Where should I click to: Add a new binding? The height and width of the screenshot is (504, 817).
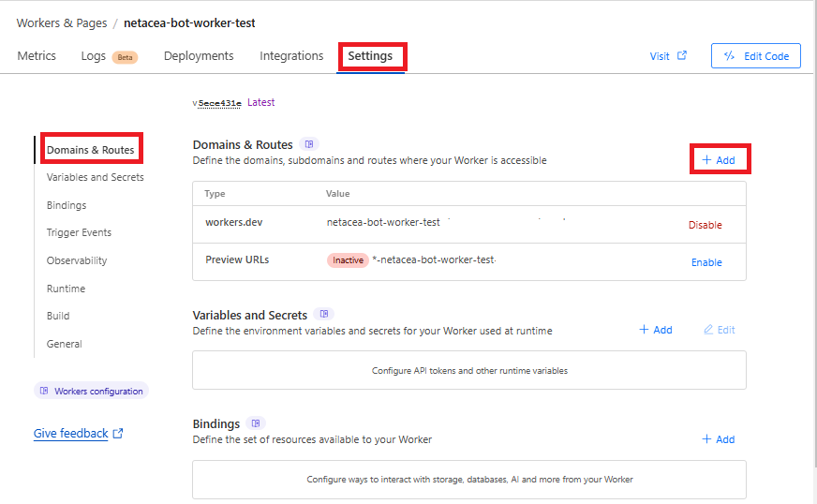(719, 439)
